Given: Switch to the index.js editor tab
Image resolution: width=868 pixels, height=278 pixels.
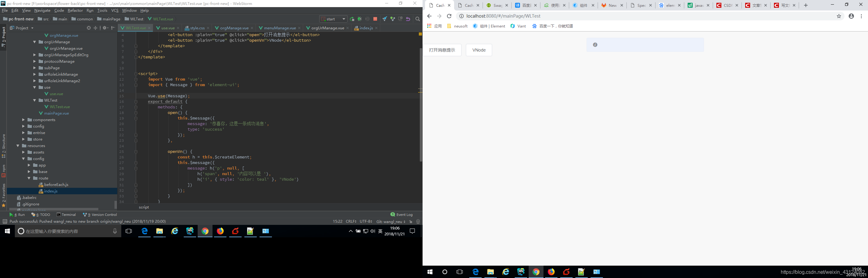Looking at the screenshot, I should [366, 28].
